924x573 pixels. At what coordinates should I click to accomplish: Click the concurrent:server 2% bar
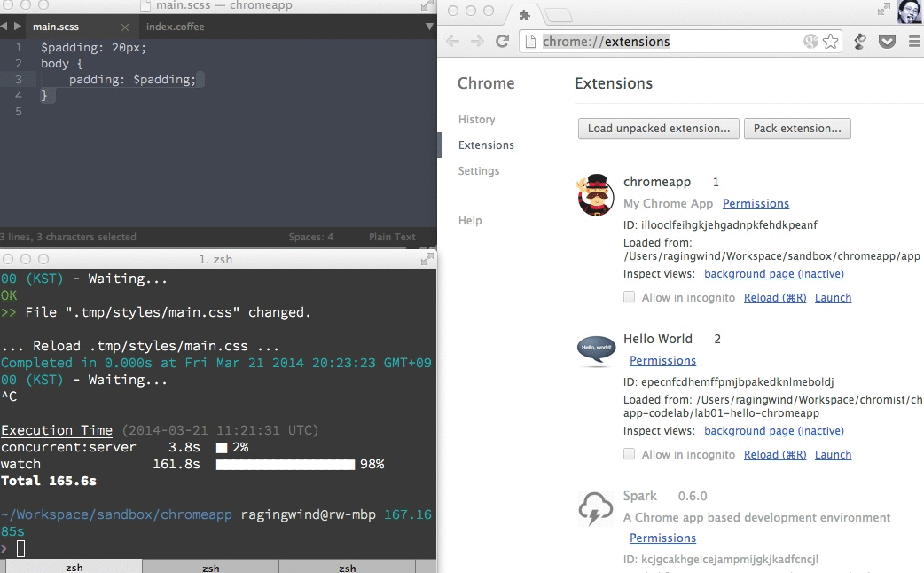tap(222, 447)
